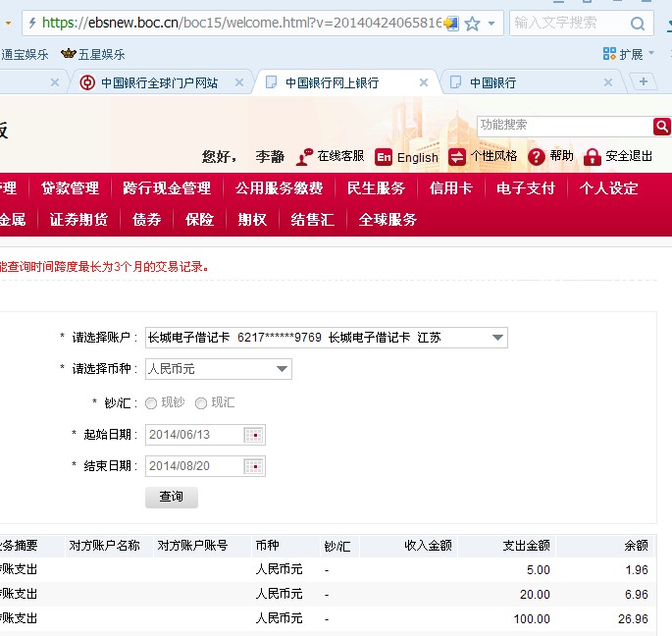Click the 查询 query button
Viewport: 672px width, 636px height.
pos(172,497)
